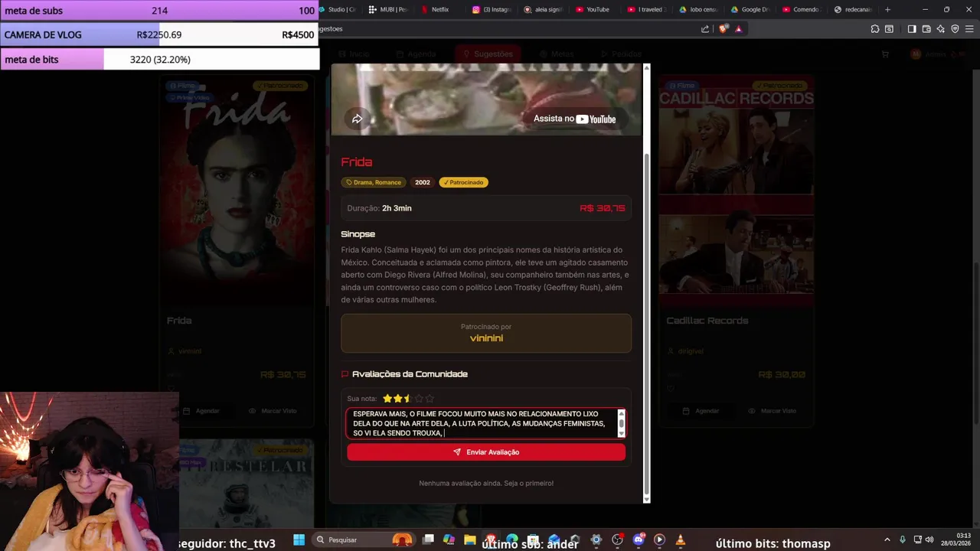Viewport: 980px width, 551px height.
Task: Switch to the Instagram browser tab
Action: pos(492,9)
